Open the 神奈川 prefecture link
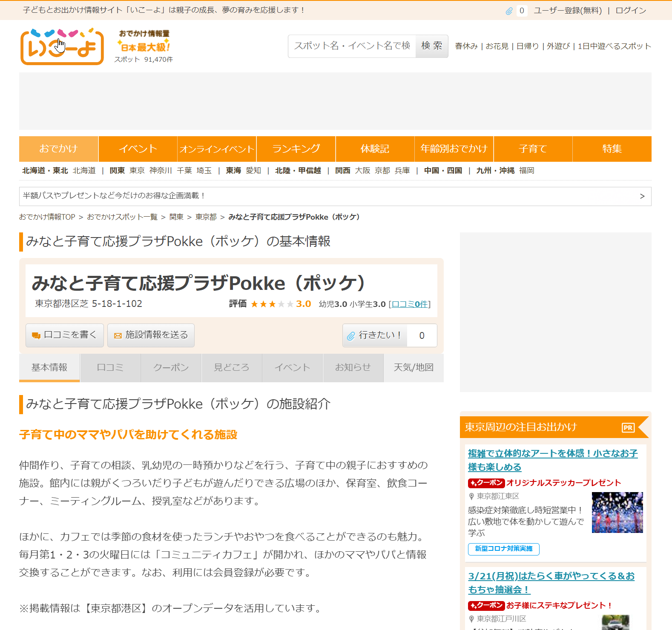This screenshot has height=630, width=672. pyautogui.click(x=161, y=171)
